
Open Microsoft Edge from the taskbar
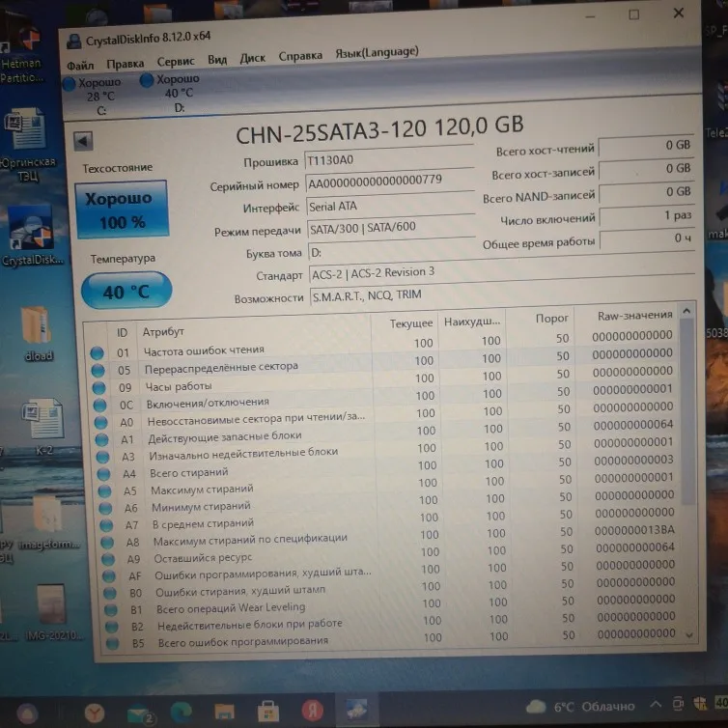[x=182, y=711]
